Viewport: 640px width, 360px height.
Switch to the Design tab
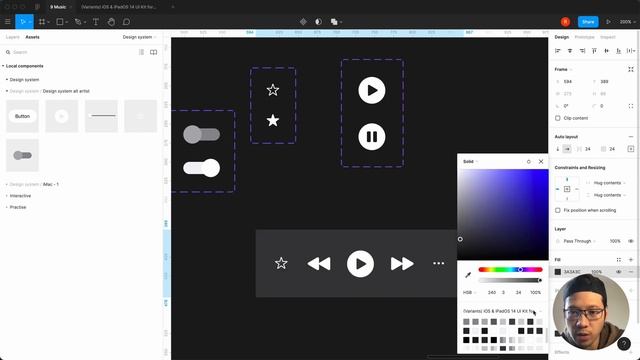pos(561,37)
